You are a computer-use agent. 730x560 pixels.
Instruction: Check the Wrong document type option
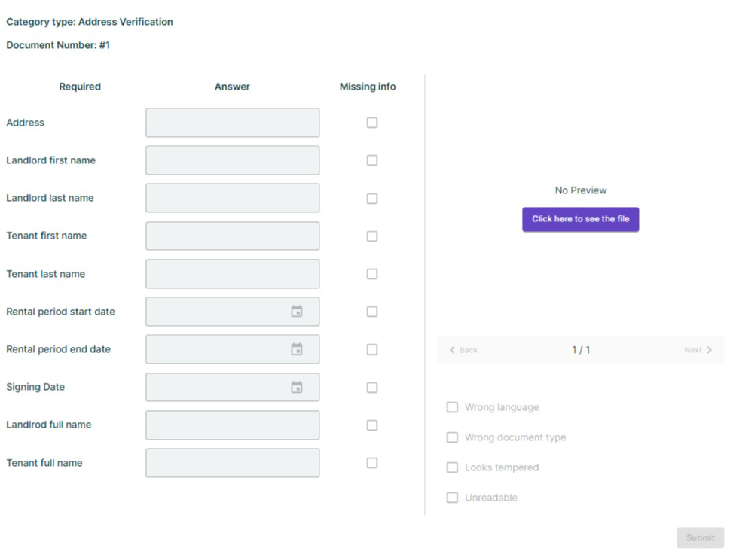coord(452,437)
